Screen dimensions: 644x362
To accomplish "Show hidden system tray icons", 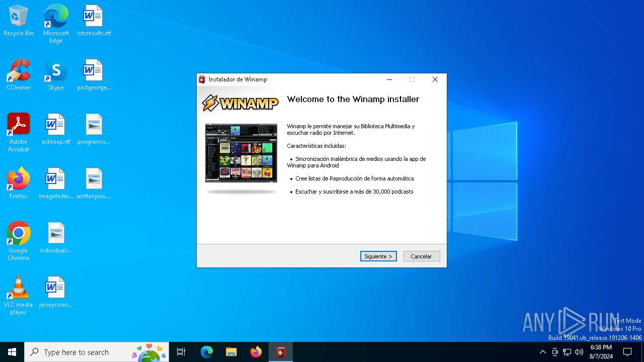I will pyautogui.click(x=542, y=352).
